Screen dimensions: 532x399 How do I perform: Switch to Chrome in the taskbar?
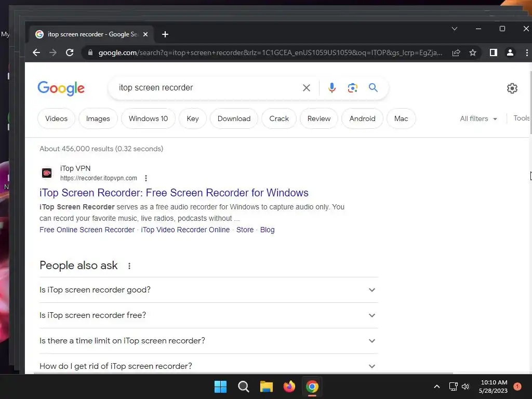(312, 387)
